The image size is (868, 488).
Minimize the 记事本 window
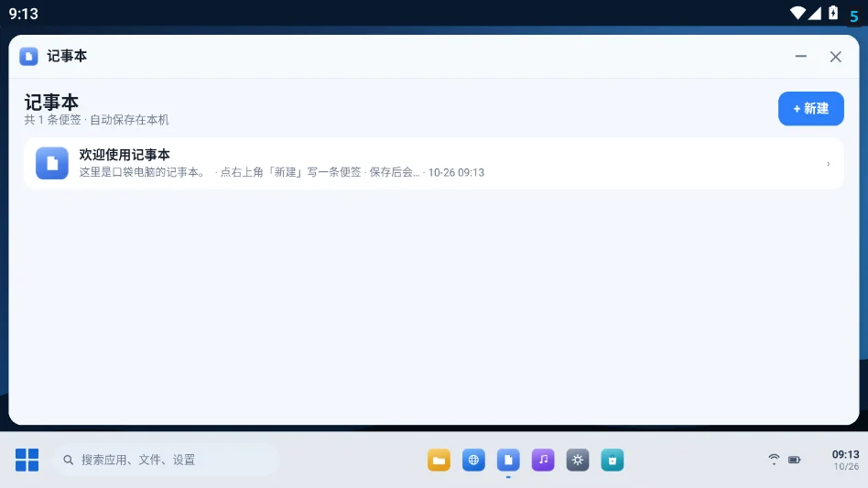[x=800, y=57]
